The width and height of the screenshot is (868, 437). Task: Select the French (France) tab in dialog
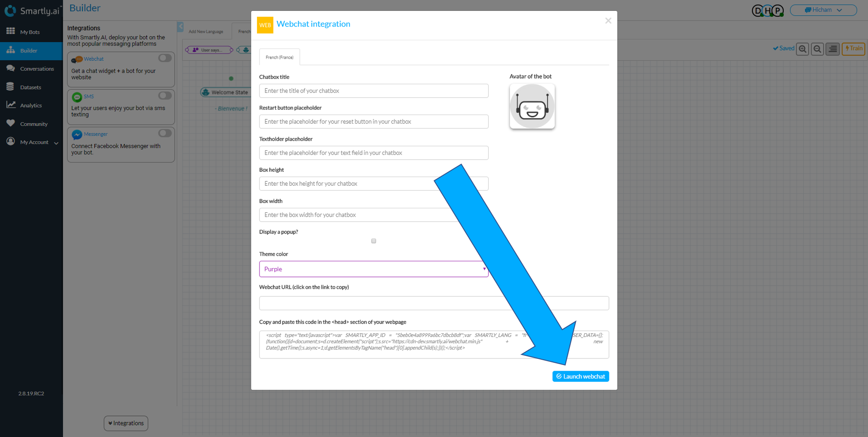click(x=279, y=57)
